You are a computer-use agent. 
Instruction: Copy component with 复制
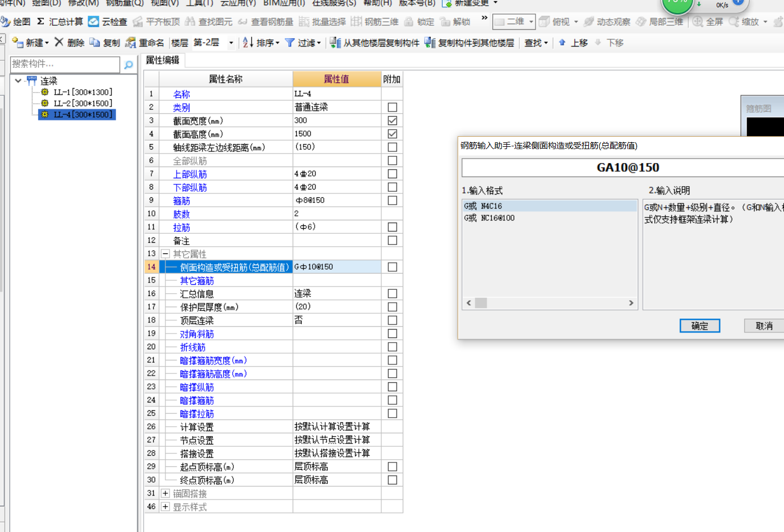tap(105, 43)
